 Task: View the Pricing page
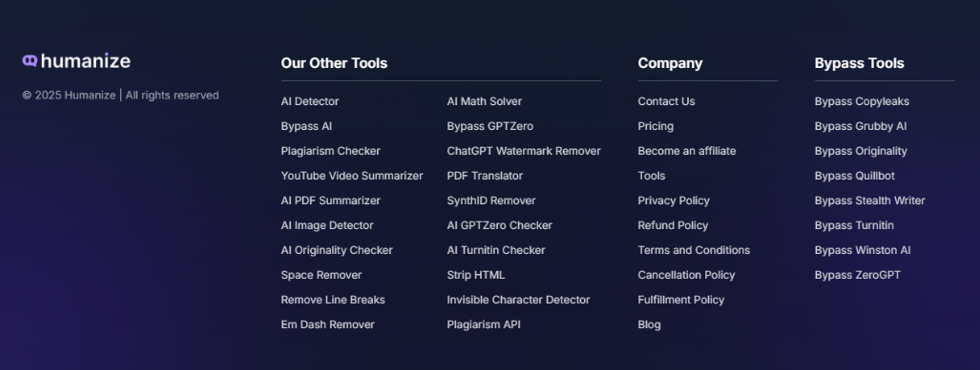pyautogui.click(x=656, y=126)
